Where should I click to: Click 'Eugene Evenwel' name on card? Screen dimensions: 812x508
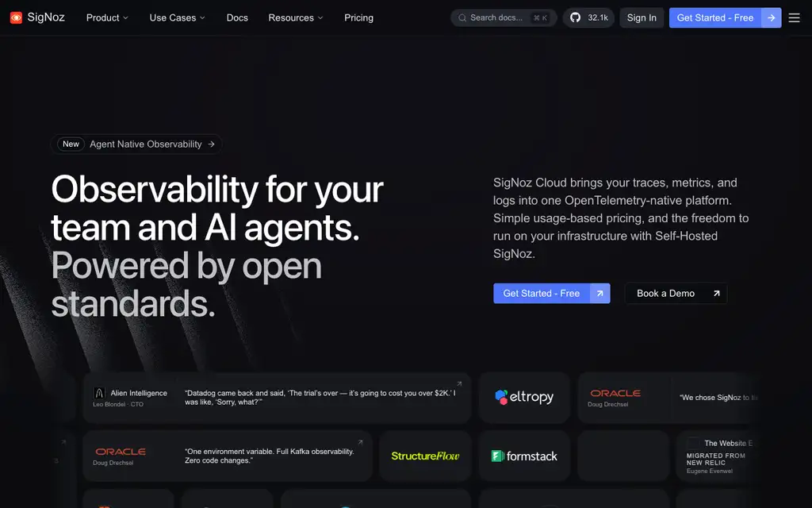(710, 471)
